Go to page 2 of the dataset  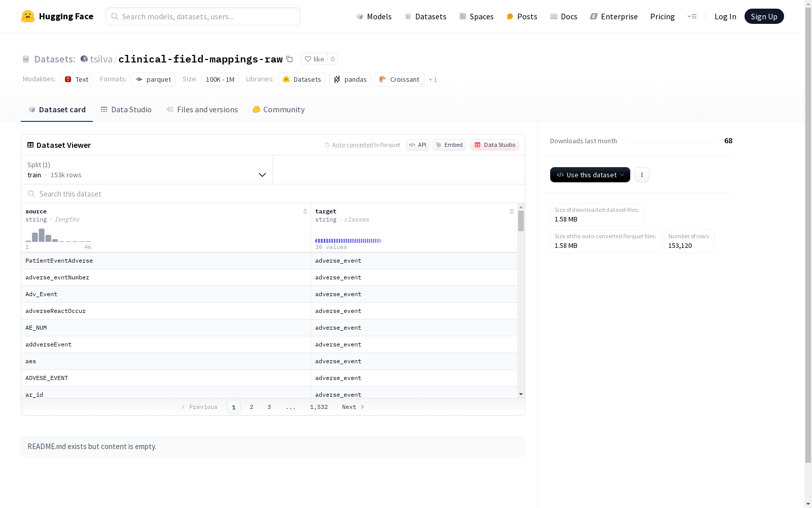point(251,407)
